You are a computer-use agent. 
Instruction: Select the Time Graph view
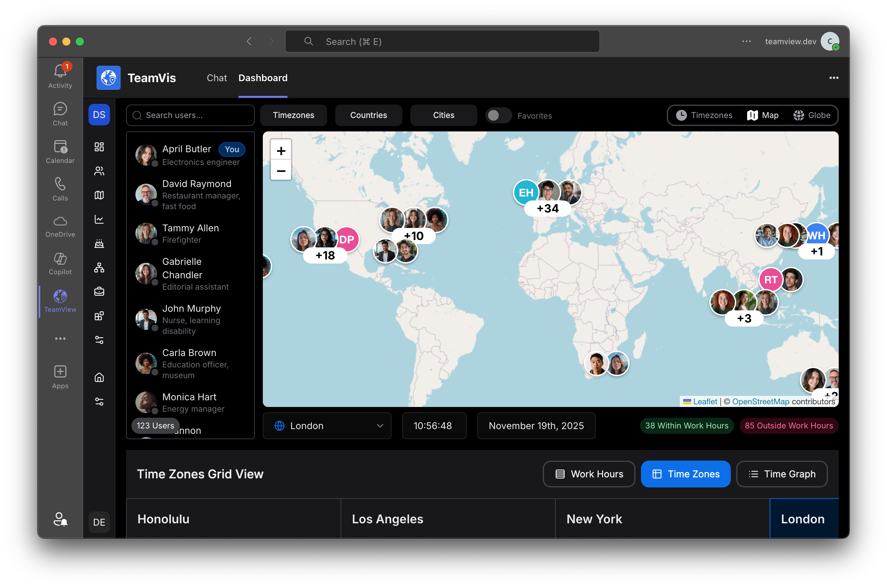[x=782, y=474]
